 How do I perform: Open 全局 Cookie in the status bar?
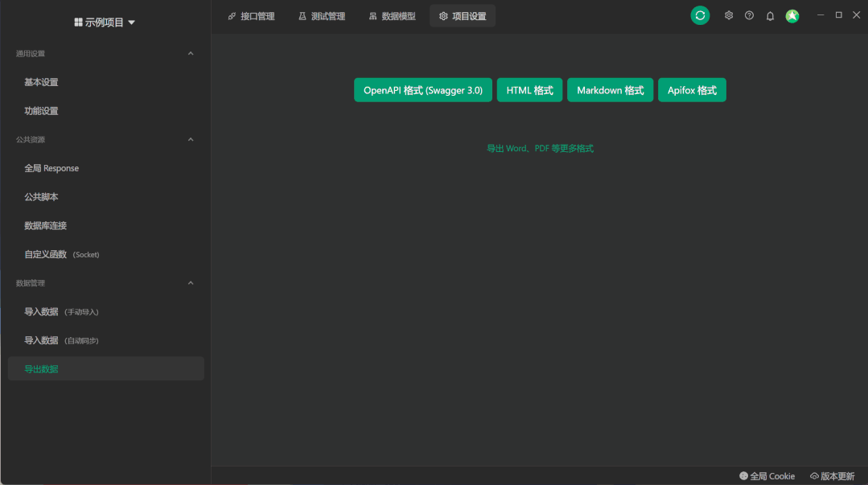[766, 476]
